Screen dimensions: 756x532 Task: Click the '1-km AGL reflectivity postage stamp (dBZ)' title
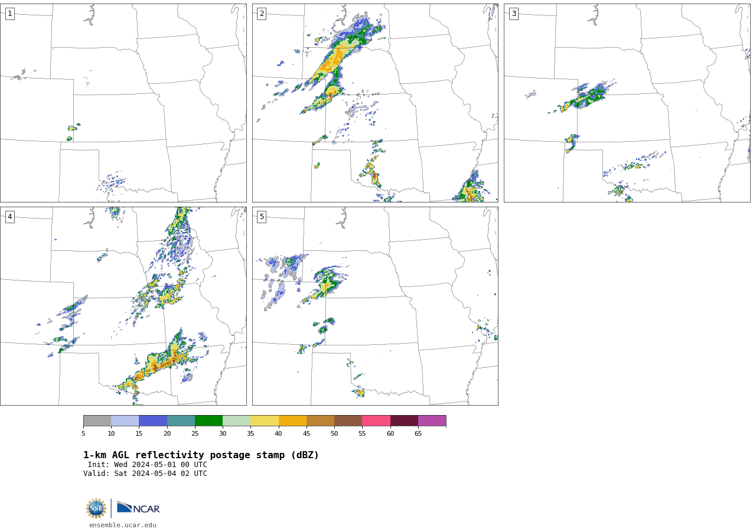tap(201, 455)
